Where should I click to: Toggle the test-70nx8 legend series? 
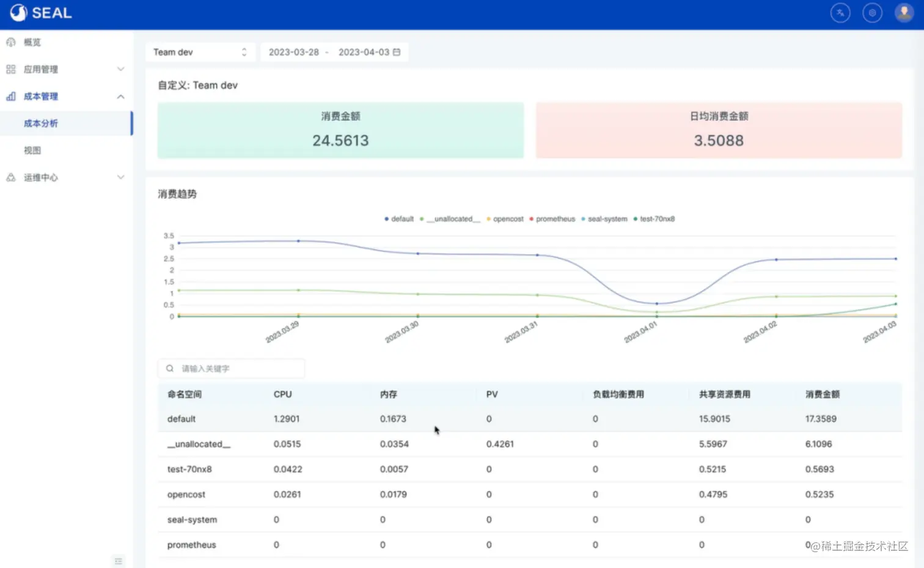(654, 219)
